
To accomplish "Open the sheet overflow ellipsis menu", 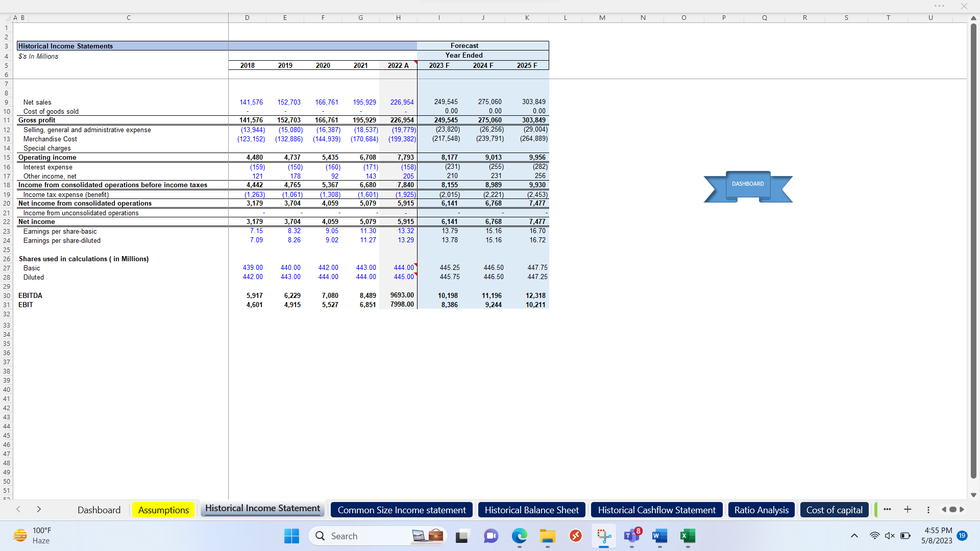I will pos(888,510).
